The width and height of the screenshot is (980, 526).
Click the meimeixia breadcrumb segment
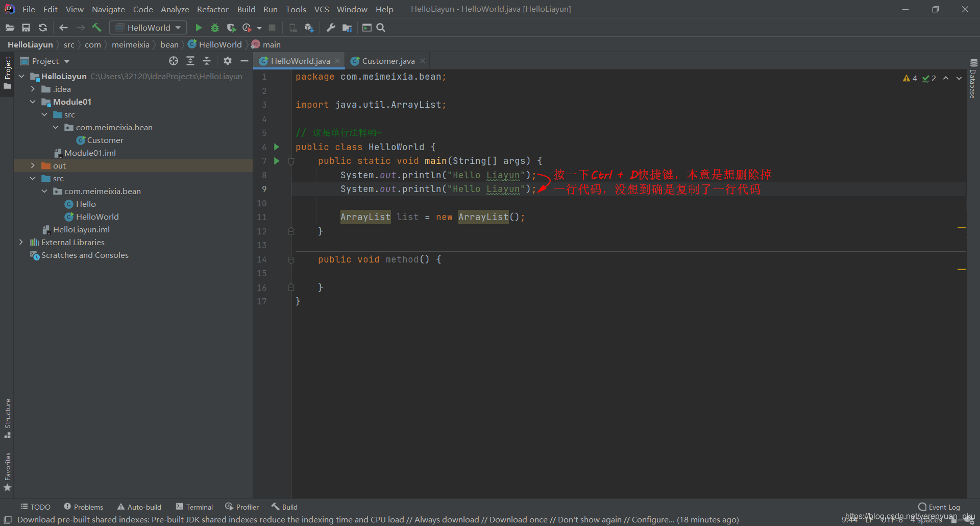click(x=131, y=44)
